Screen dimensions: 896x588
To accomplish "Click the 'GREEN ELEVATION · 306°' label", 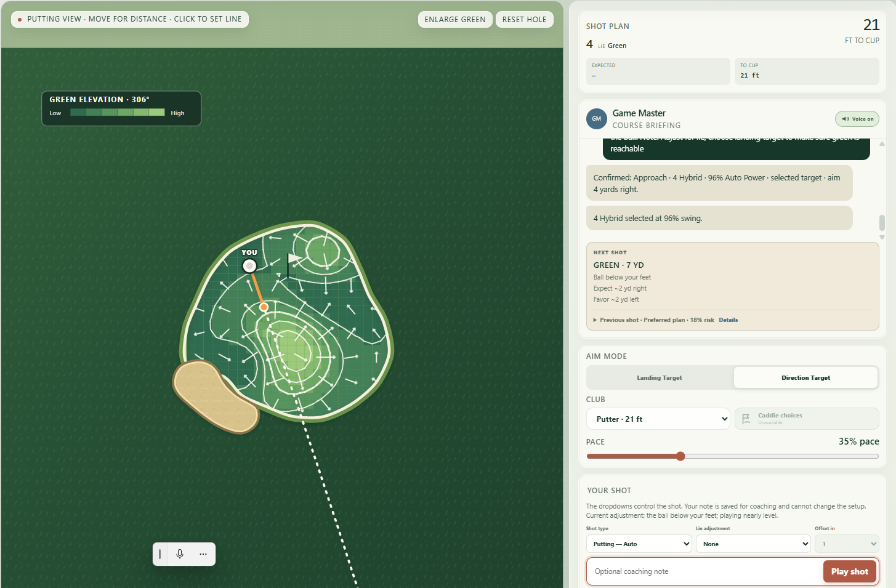I will click(x=99, y=99).
